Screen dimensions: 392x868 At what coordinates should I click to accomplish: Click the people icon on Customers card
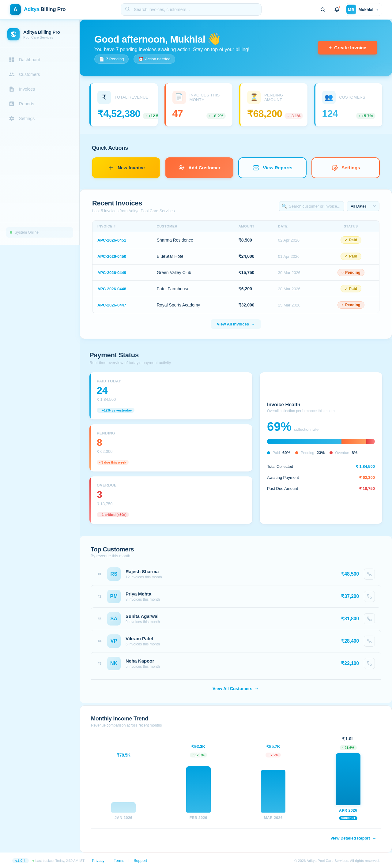(x=329, y=97)
